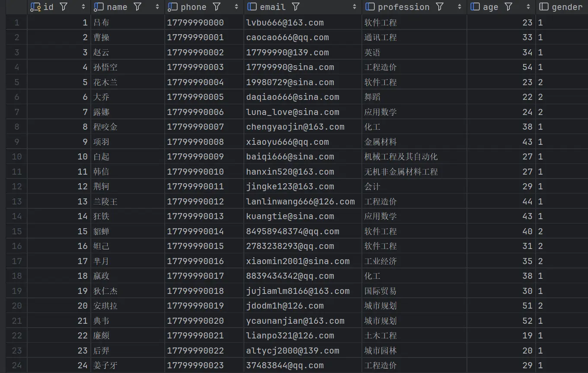
Task: Toggle sort order arrows on id column
Action: (x=83, y=7)
